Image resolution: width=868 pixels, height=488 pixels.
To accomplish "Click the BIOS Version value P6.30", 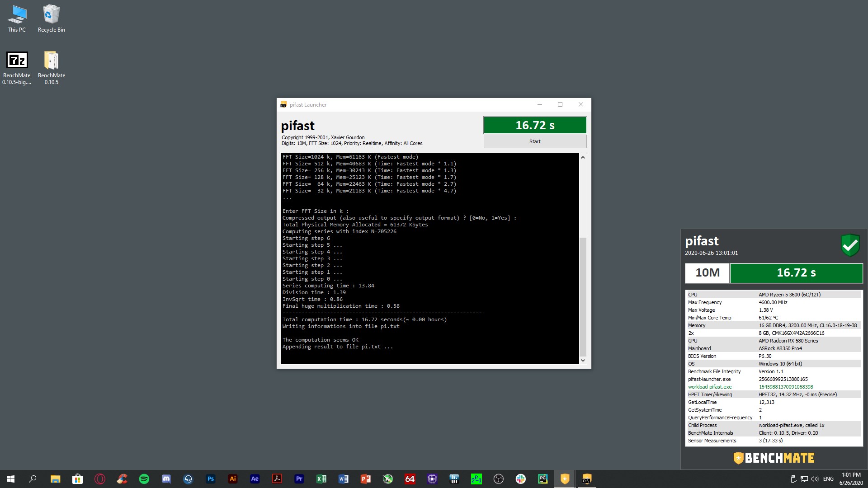I will [765, 356].
